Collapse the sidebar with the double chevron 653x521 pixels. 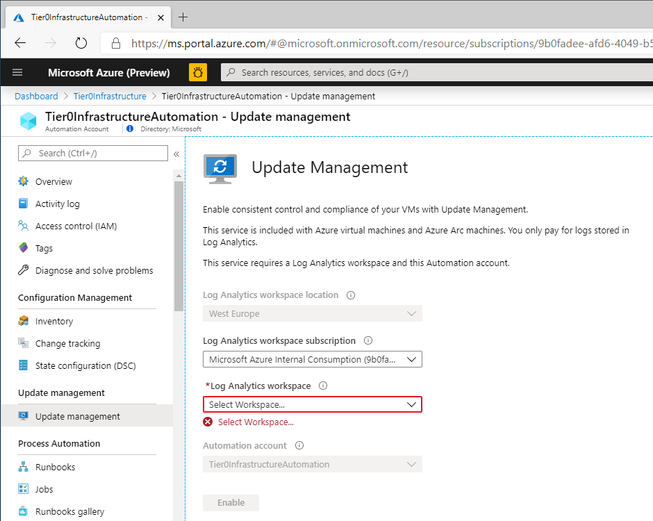point(177,154)
